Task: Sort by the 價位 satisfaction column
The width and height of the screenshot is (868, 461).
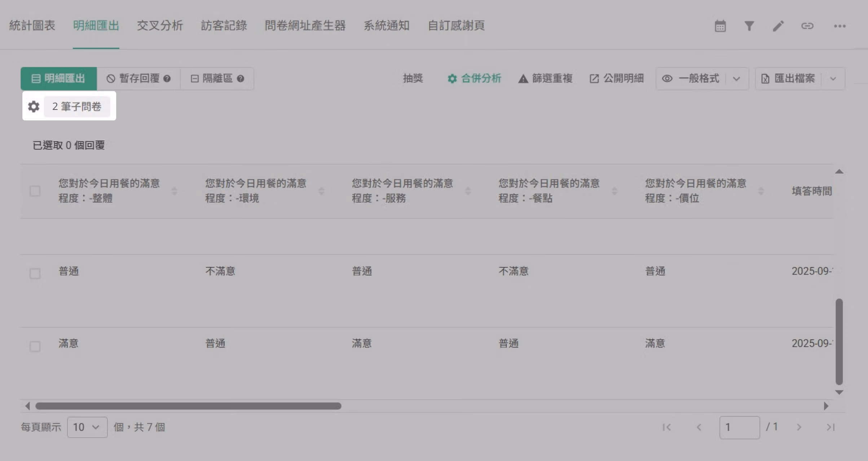Action: point(761,191)
